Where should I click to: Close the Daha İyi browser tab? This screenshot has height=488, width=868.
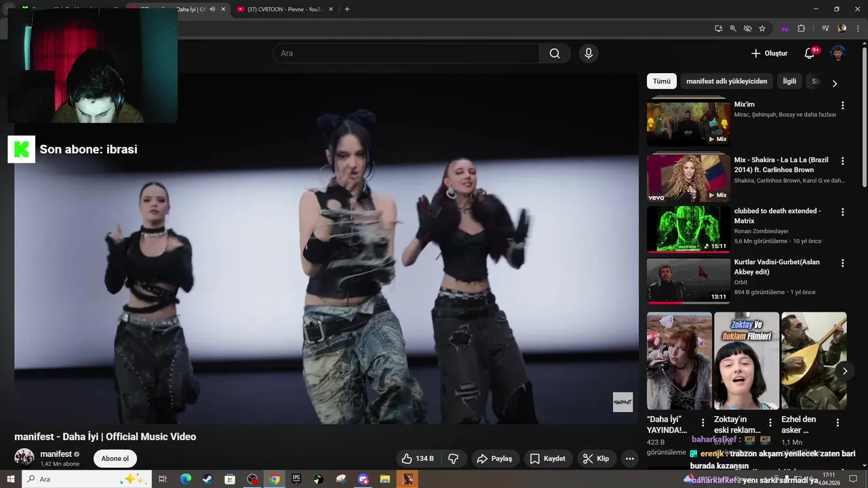(x=223, y=9)
